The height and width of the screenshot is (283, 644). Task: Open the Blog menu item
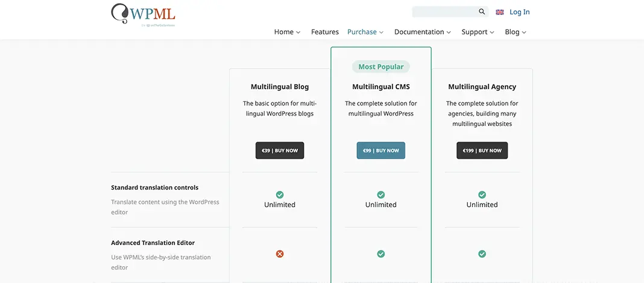(x=512, y=32)
